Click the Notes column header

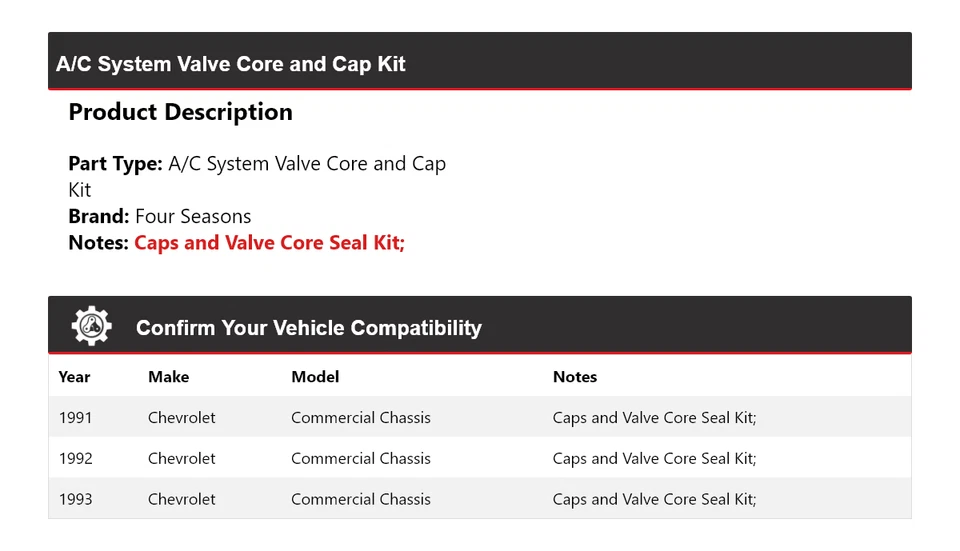click(575, 377)
